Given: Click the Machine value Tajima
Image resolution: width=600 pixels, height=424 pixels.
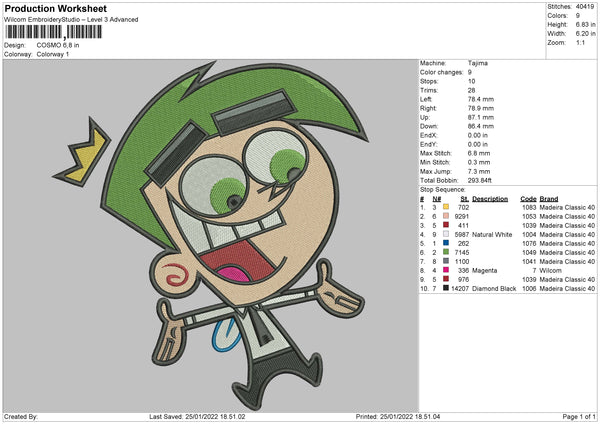Looking at the screenshot, I should (x=478, y=64).
